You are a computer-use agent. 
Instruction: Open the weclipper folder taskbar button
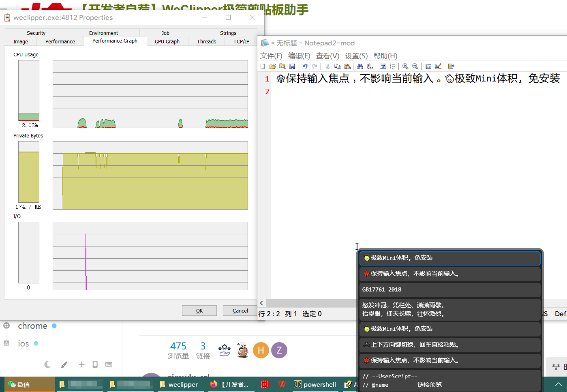coord(180,384)
